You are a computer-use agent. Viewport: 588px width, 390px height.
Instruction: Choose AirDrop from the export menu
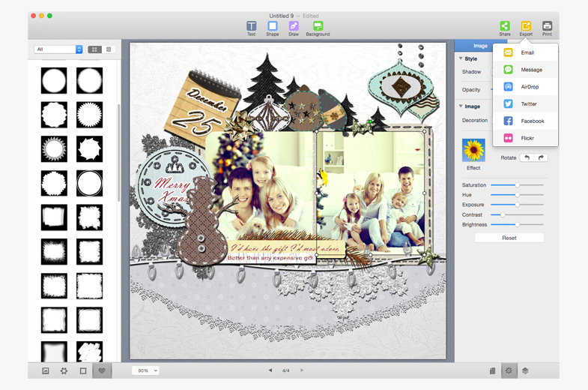tap(525, 87)
